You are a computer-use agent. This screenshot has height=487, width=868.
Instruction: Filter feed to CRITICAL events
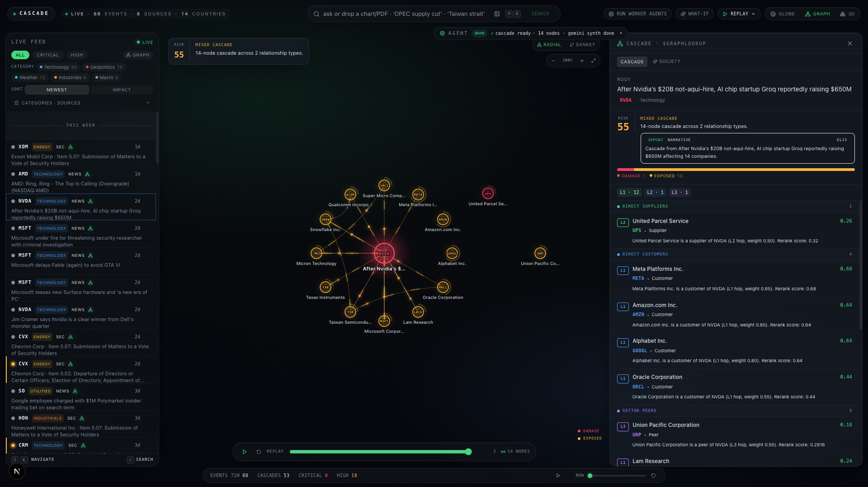point(47,55)
